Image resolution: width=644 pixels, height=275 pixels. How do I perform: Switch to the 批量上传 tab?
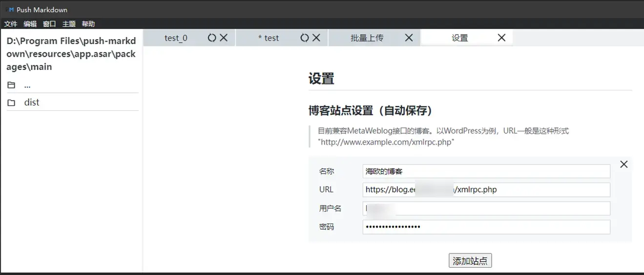(367, 38)
